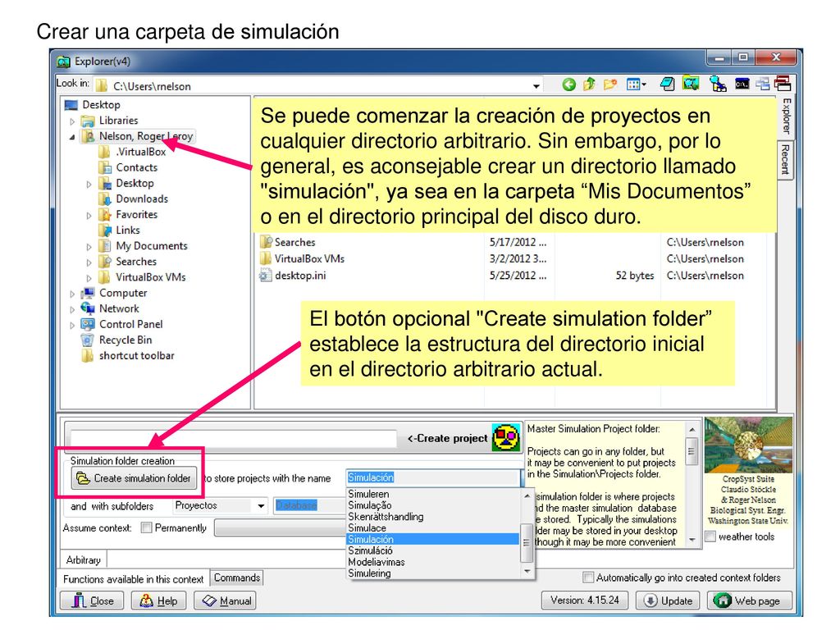Select the Arbitrary context tab
This screenshot has width=840, height=630.
tap(83, 559)
